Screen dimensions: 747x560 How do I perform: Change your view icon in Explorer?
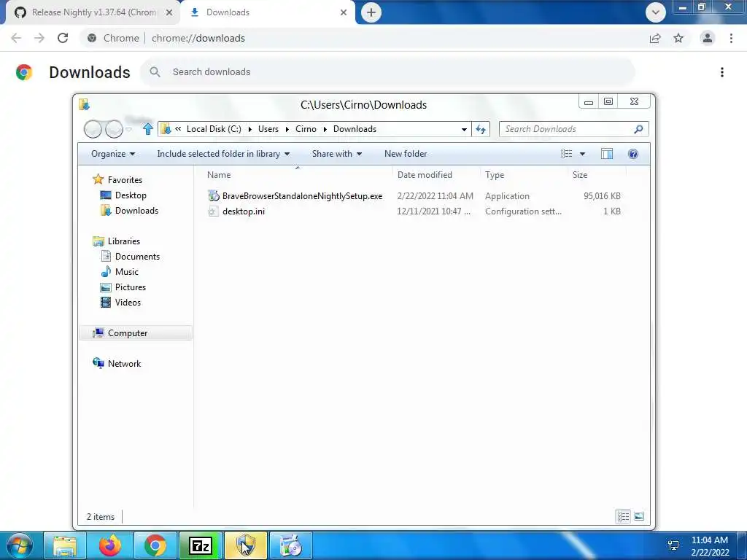(566, 154)
